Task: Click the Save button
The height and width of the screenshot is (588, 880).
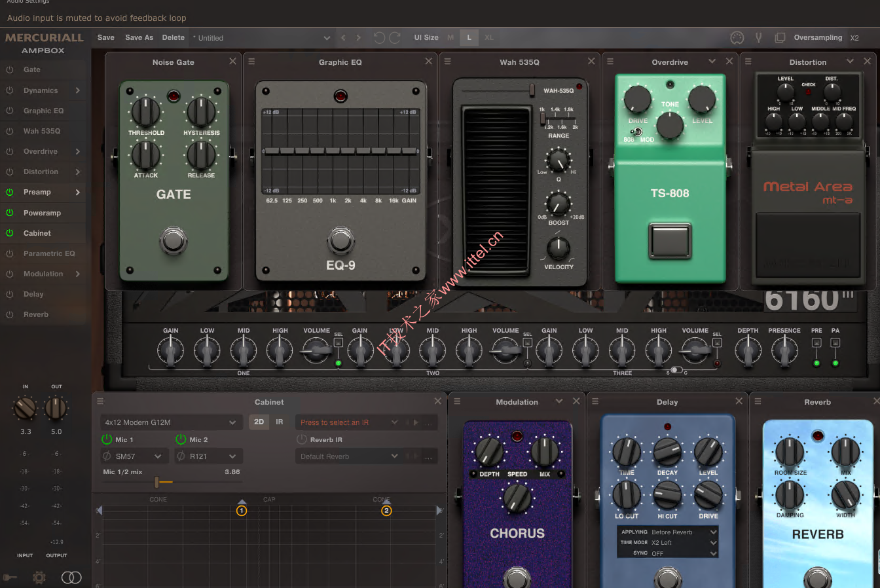Action: [x=106, y=37]
